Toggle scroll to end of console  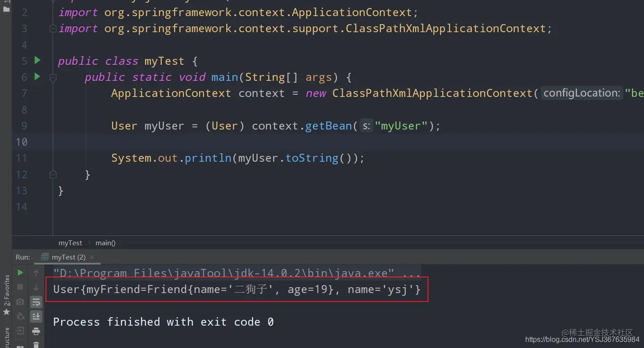[x=36, y=316]
